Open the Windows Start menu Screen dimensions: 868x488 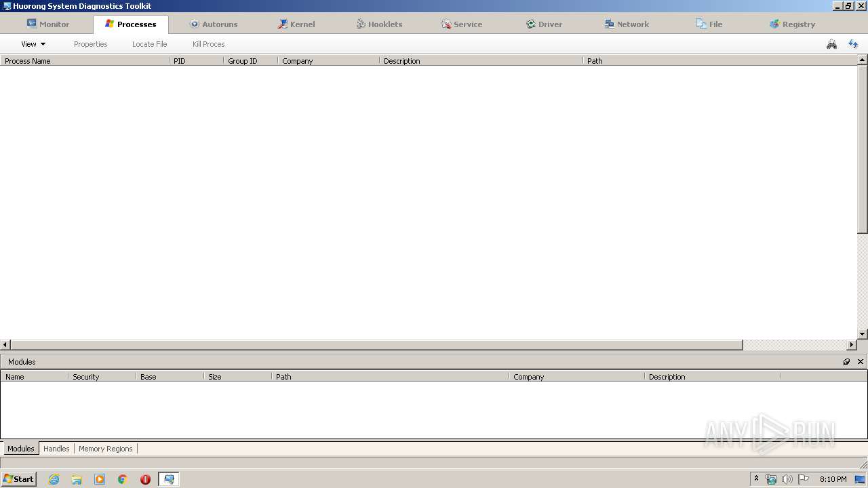coord(18,479)
